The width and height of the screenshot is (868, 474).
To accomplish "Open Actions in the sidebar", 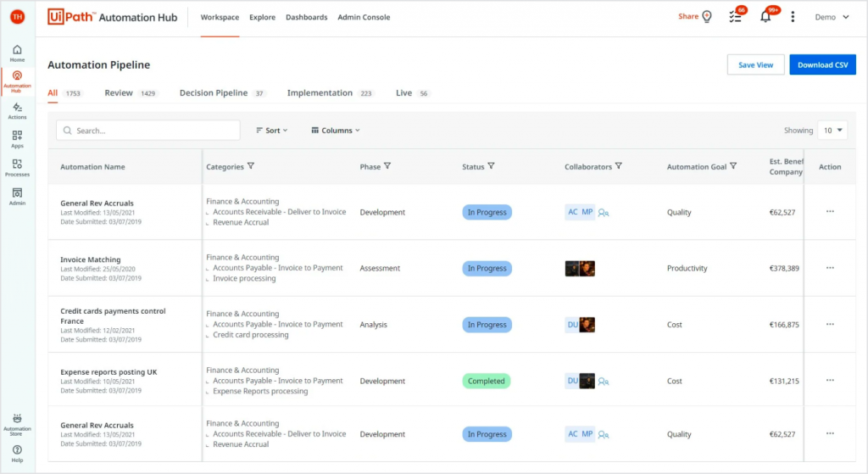I will point(17,111).
